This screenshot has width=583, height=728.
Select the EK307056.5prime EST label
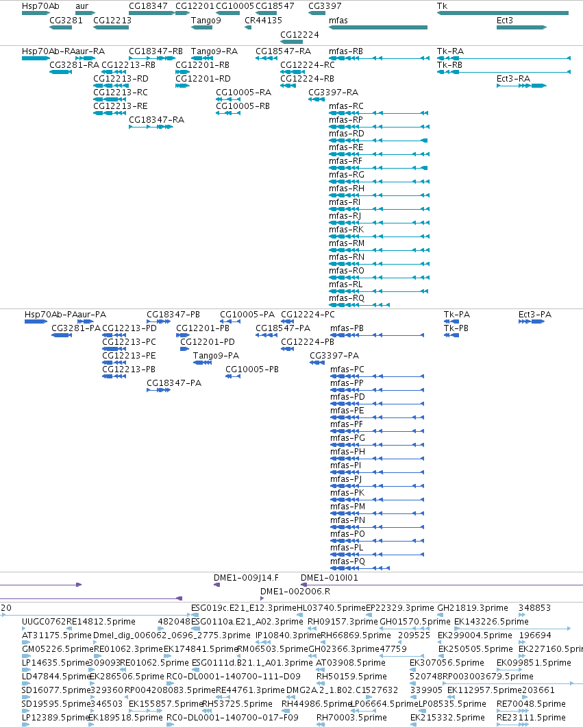coord(447,663)
